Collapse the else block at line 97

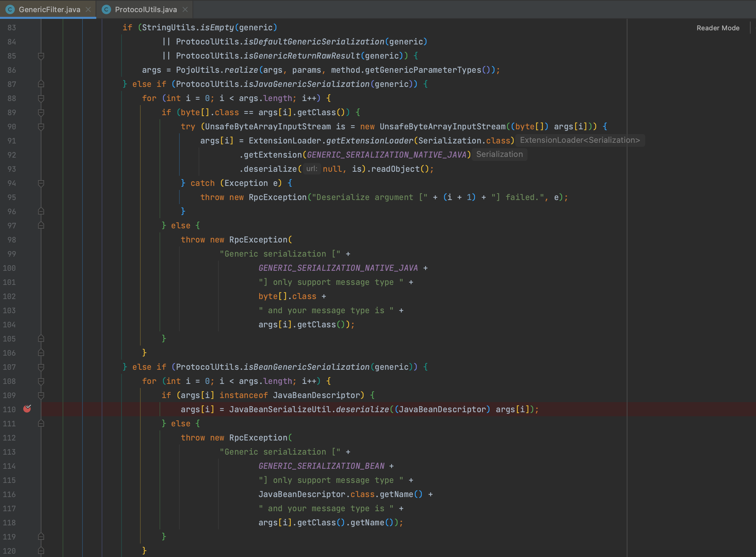point(41,226)
